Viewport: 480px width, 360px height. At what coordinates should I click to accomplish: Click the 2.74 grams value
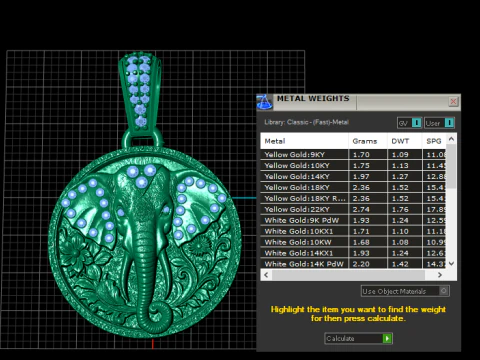pos(361,209)
